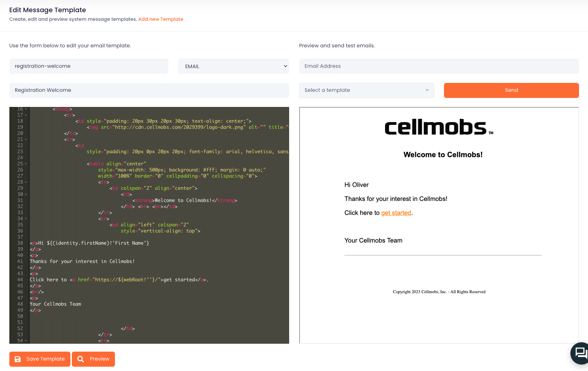Open the chat bubble widget icon

point(581,353)
